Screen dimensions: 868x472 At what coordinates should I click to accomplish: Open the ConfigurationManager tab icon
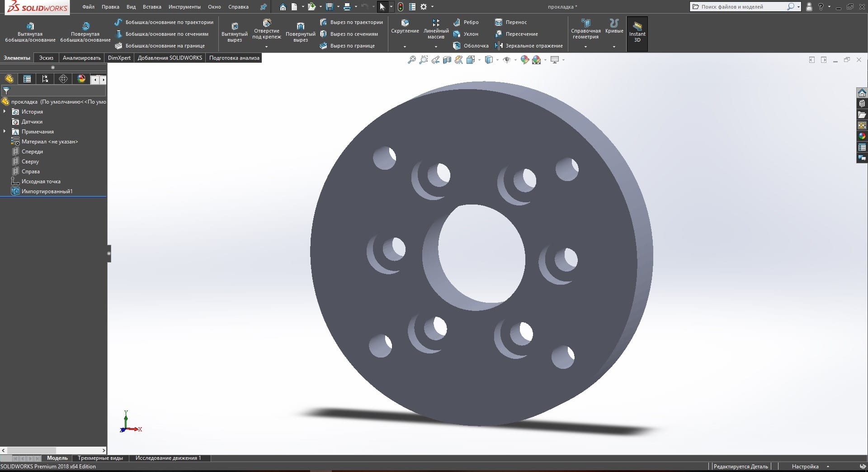coord(45,79)
